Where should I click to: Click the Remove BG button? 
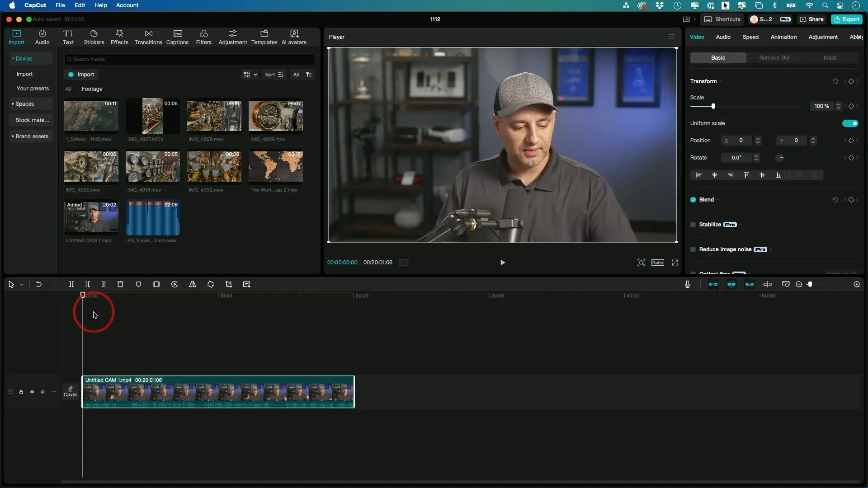point(774,58)
